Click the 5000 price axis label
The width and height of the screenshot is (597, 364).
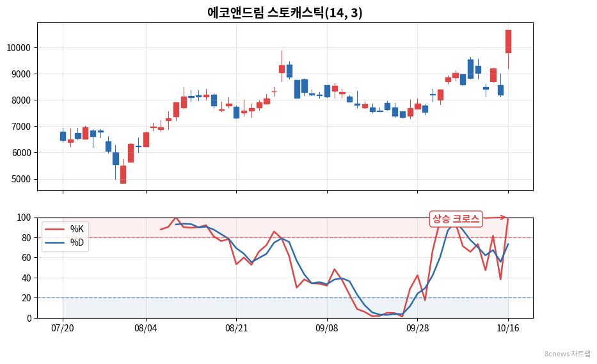coord(21,179)
